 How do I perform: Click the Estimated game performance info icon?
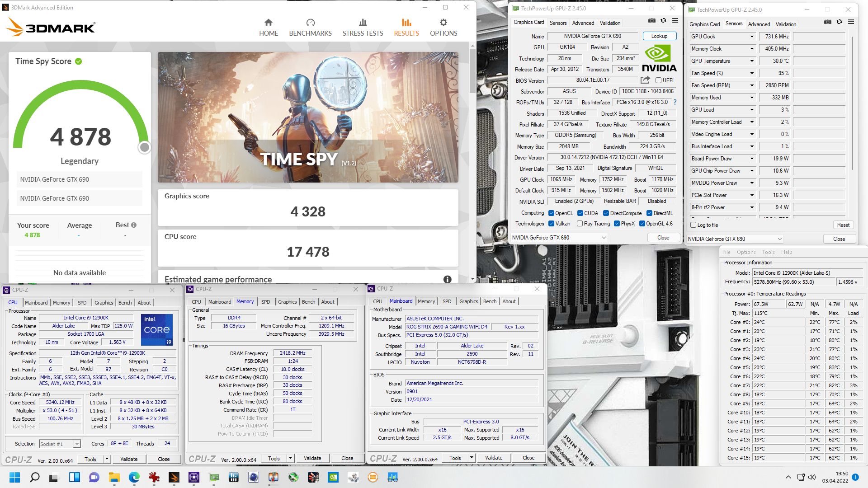448,279
